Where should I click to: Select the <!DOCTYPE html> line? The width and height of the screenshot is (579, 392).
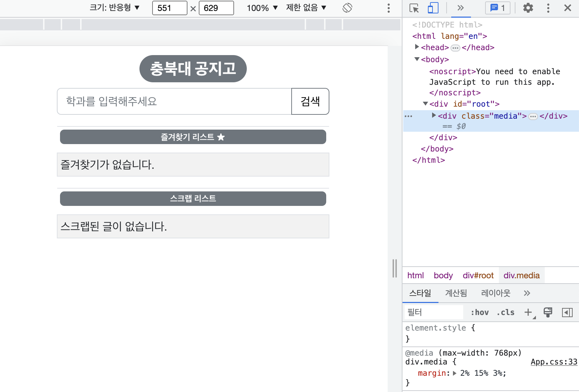pyautogui.click(x=447, y=25)
